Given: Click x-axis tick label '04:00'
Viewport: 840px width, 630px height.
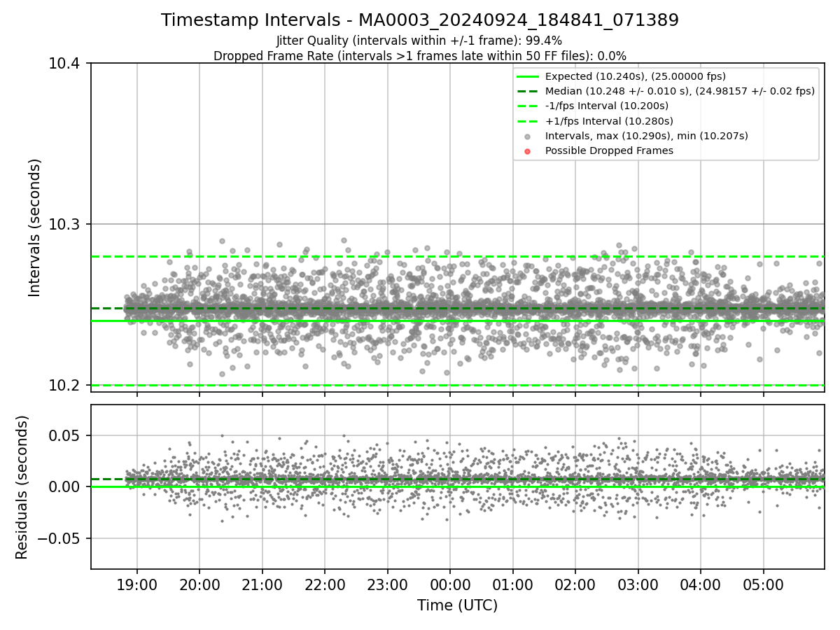Looking at the screenshot, I should pos(701,584).
